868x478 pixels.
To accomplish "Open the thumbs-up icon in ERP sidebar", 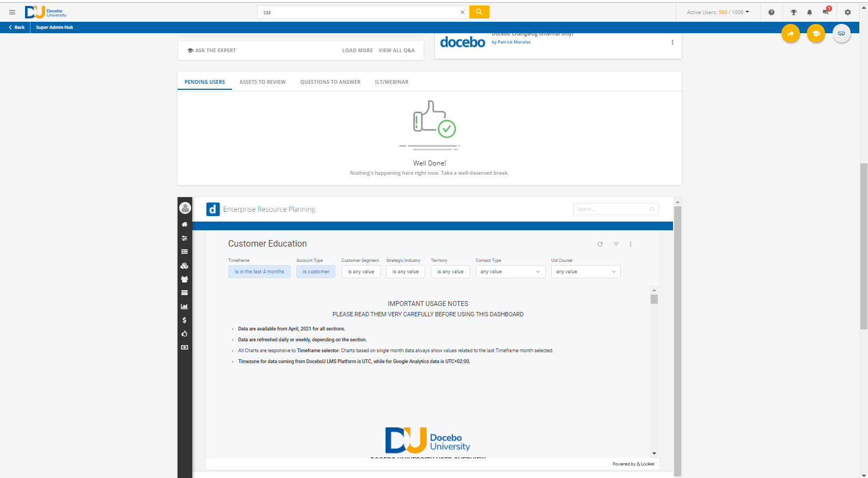I will [185, 334].
